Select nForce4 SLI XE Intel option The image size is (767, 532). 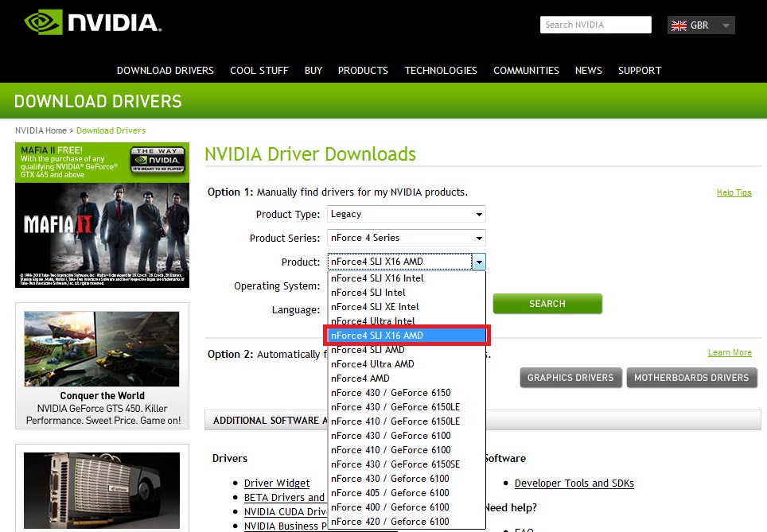406,307
